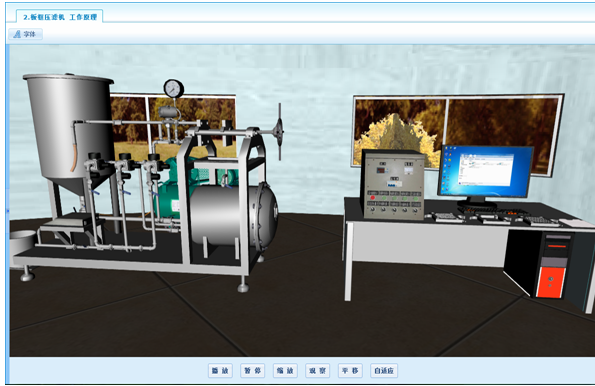Viewport: 595px width, 386px height.
Task: Click the gray electrical control cabinet
Action: pyautogui.click(x=392, y=185)
